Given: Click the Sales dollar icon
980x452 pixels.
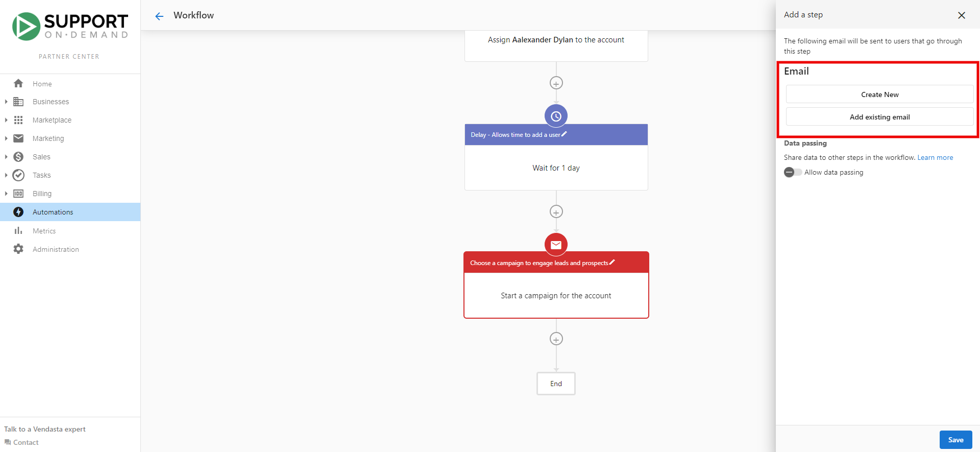Looking at the screenshot, I should (x=18, y=157).
